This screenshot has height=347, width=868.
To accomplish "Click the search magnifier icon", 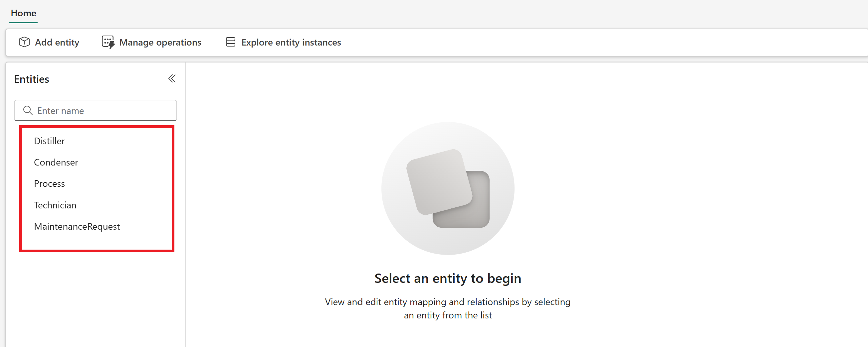I will [x=28, y=110].
